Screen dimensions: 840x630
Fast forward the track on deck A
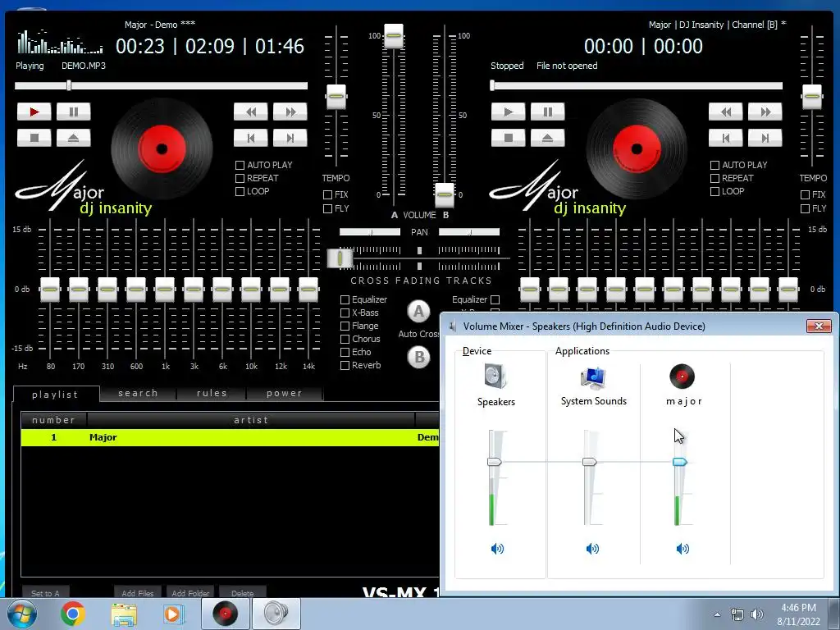[290, 112]
